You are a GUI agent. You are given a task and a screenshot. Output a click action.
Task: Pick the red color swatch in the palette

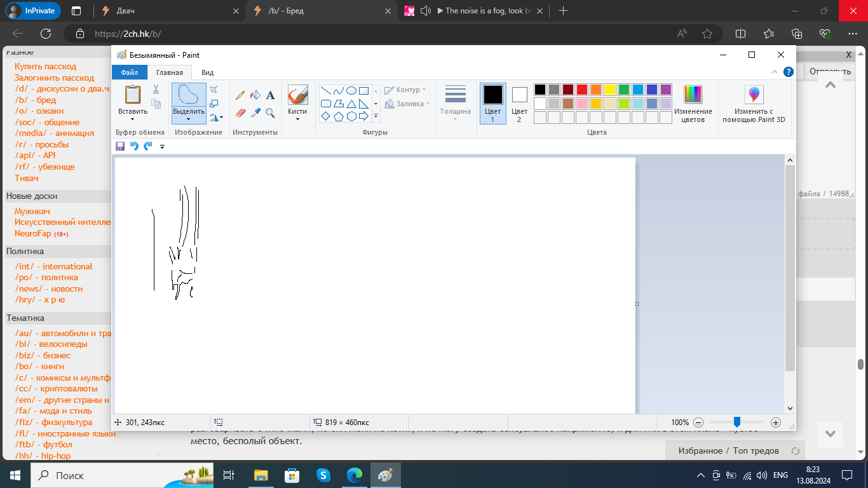(582, 90)
